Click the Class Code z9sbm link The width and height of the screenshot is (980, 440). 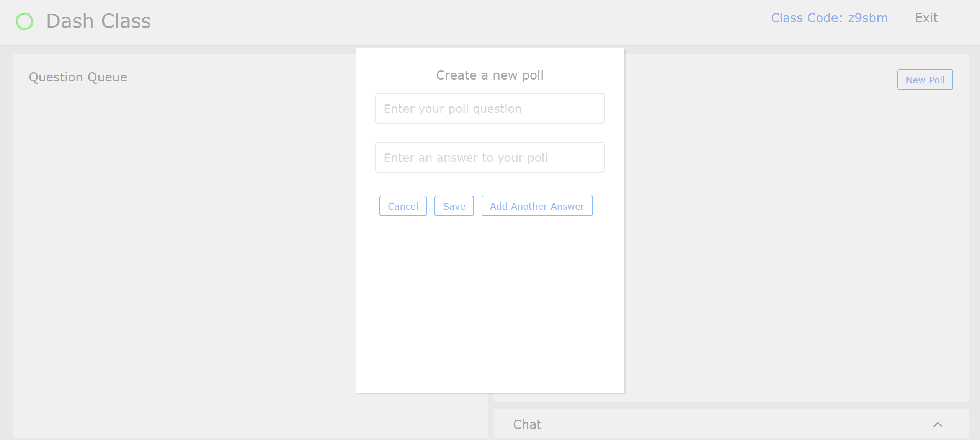point(829,18)
